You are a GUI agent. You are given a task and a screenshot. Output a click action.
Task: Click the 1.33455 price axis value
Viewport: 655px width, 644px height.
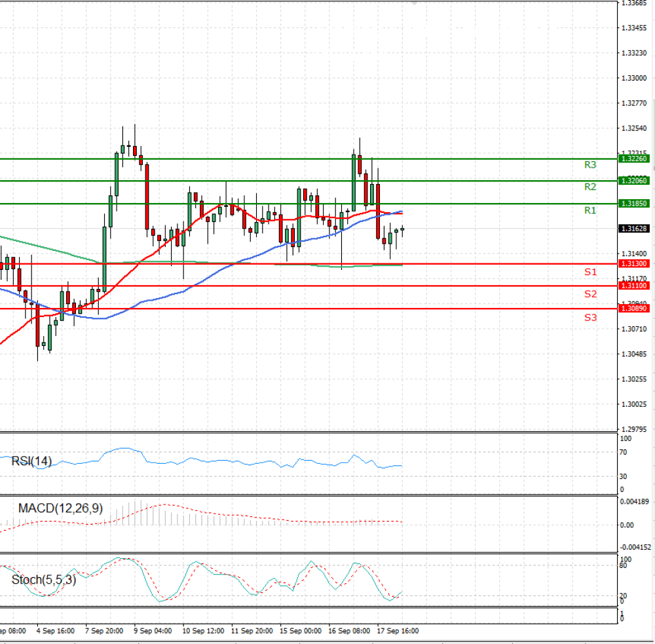click(634, 28)
